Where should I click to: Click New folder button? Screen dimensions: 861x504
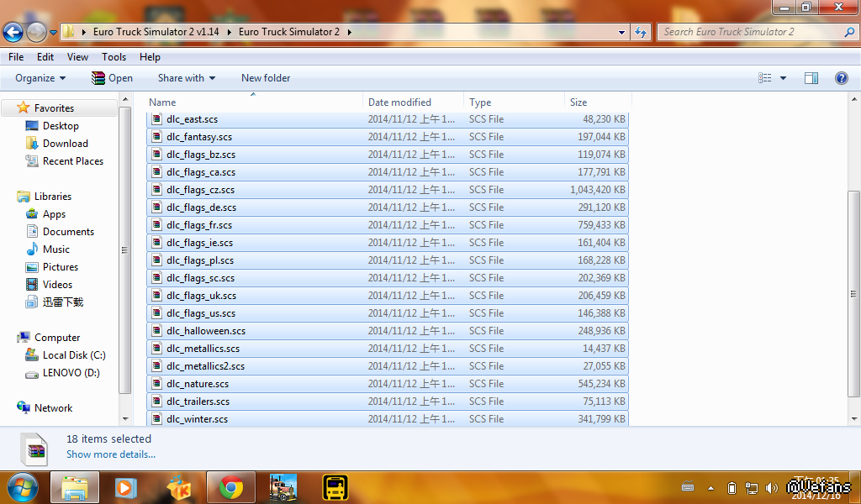[266, 78]
